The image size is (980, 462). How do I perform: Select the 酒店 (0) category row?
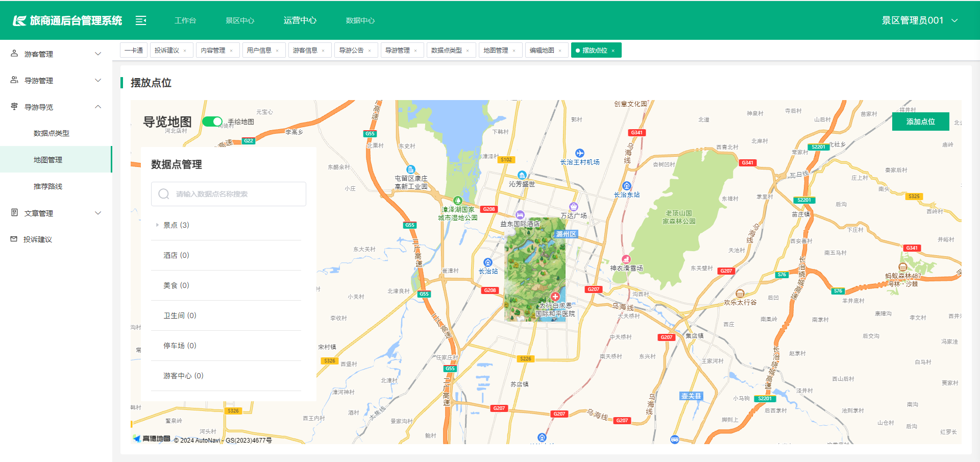coord(226,255)
